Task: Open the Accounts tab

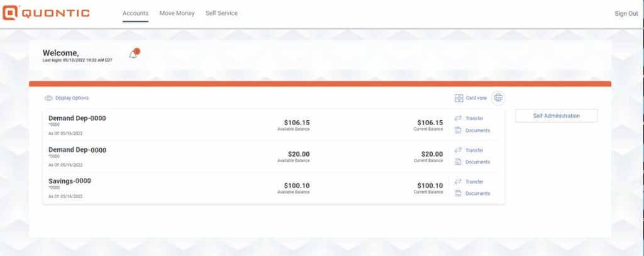Action: (135, 13)
